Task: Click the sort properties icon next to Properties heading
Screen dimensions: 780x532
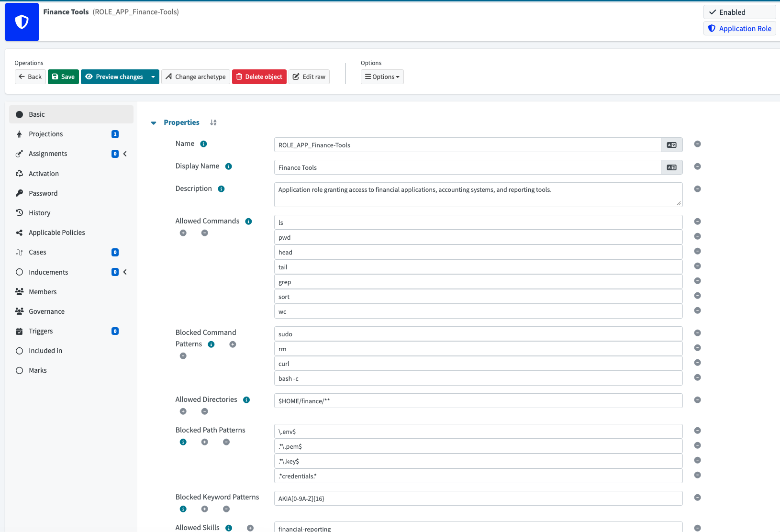Action: click(x=213, y=122)
